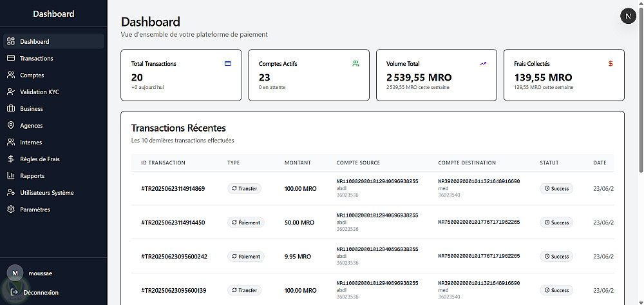This screenshot has width=644, height=305.
Task: Click transaction ID #TR20250623114914869
Action: 173,189
